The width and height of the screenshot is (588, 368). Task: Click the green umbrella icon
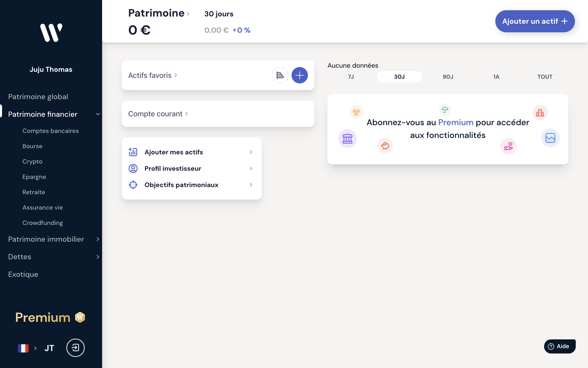pyautogui.click(x=445, y=110)
